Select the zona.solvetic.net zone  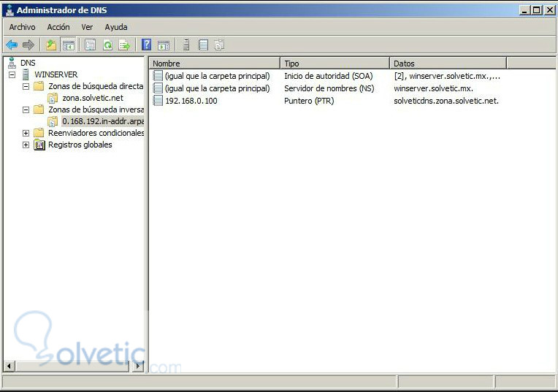click(x=93, y=98)
